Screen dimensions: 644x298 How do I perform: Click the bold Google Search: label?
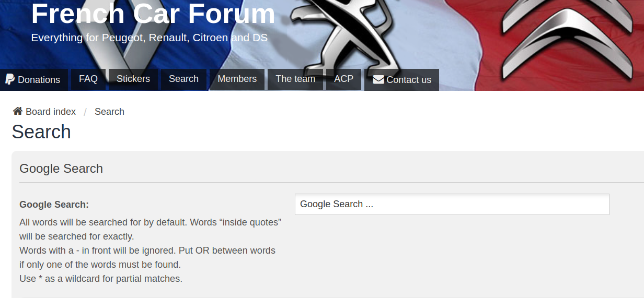click(54, 205)
